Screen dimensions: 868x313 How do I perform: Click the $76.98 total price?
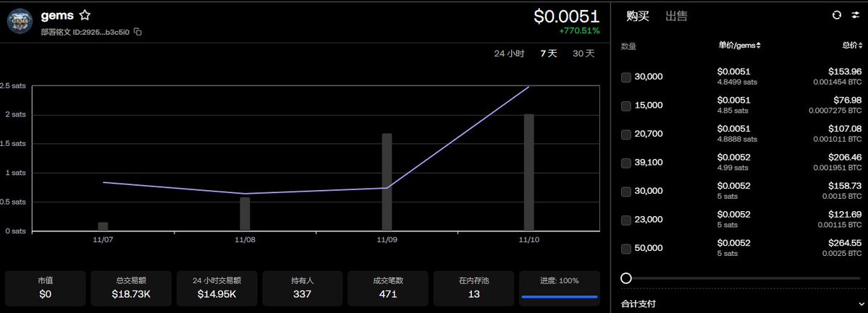point(848,100)
